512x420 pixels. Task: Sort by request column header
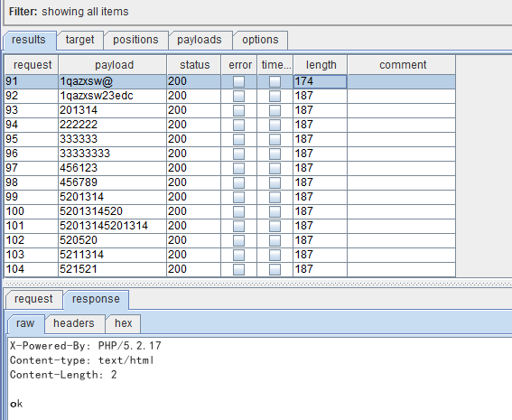pos(32,65)
